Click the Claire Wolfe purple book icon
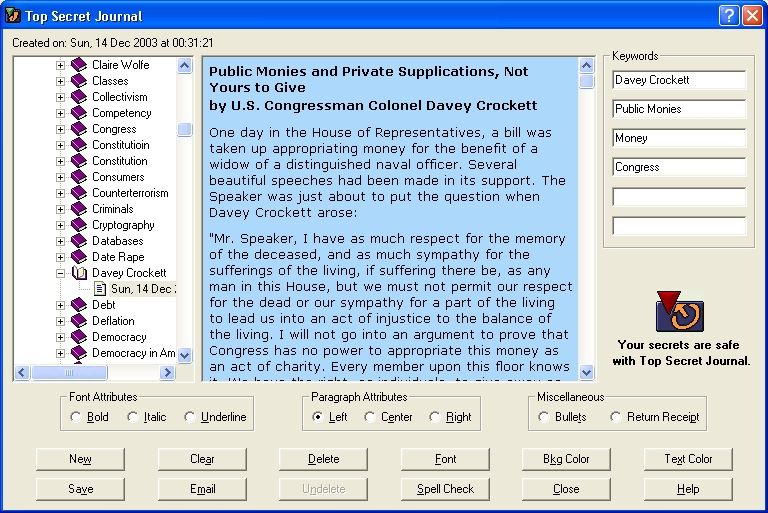Viewport: 768px width, 513px height. [79, 65]
